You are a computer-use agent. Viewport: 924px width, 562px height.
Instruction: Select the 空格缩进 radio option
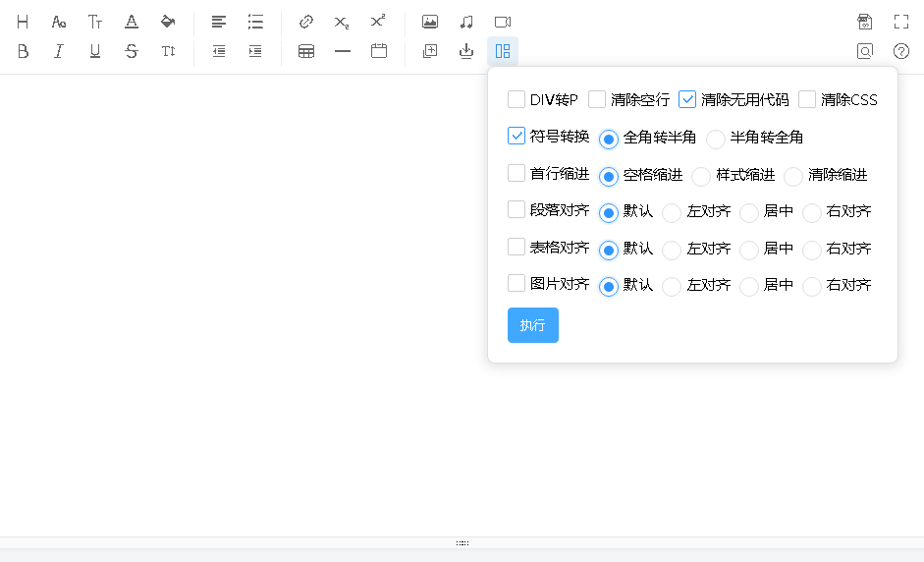608,176
